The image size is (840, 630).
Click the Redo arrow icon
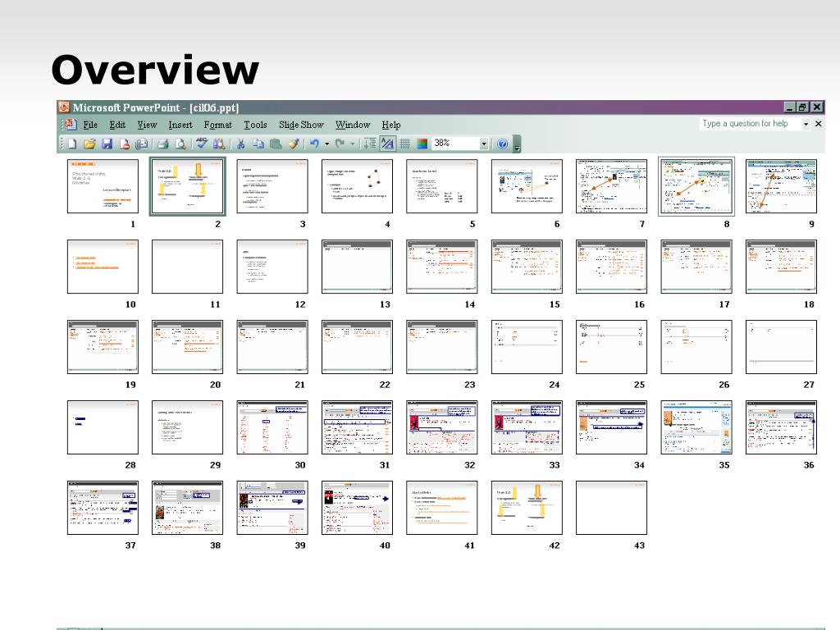click(x=340, y=144)
